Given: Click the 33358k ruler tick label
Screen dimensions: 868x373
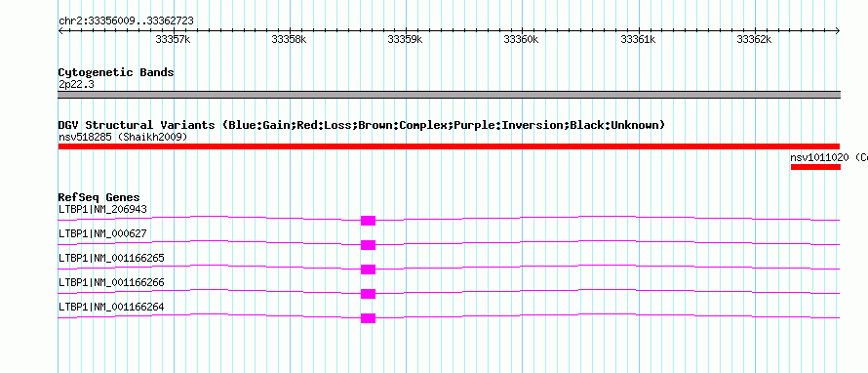Looking at the screenshot, I should tap(289, 40).
